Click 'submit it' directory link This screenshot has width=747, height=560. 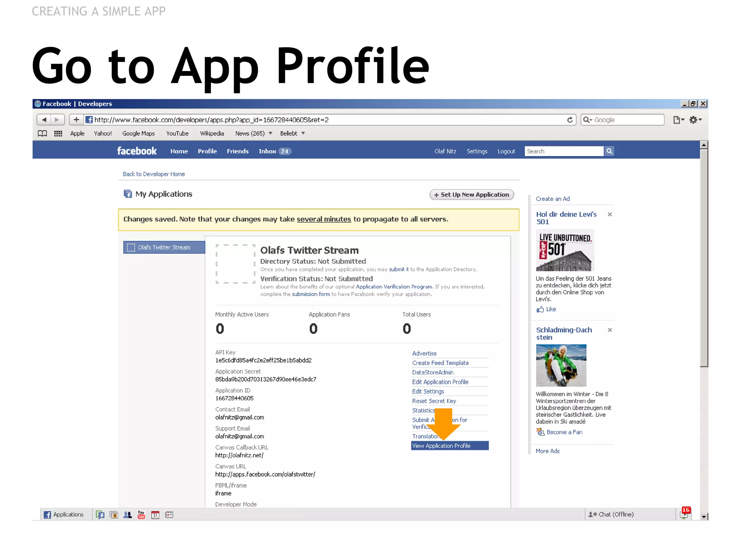coord(399,269)
